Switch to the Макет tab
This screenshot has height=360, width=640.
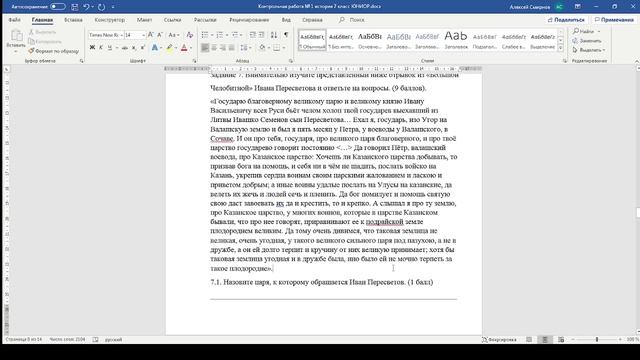click(x=144, y=20)
